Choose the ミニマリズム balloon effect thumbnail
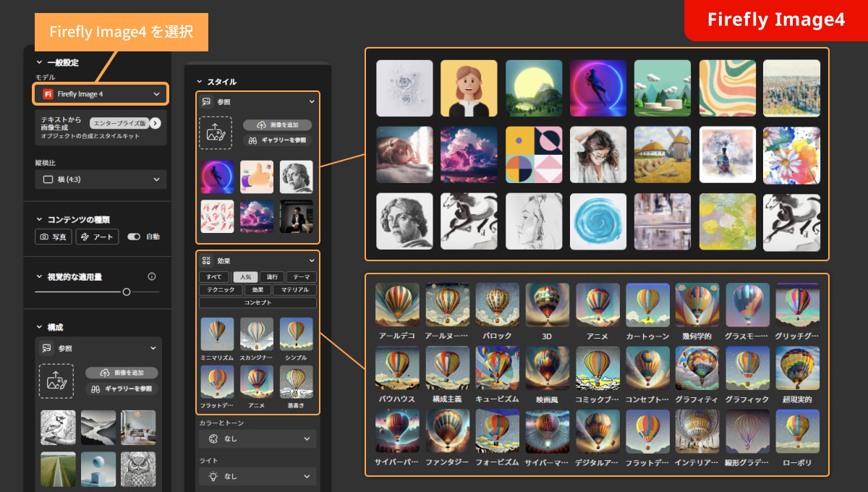Image resolution: width=868 pixels, height=492 pixels. point(217,334)
